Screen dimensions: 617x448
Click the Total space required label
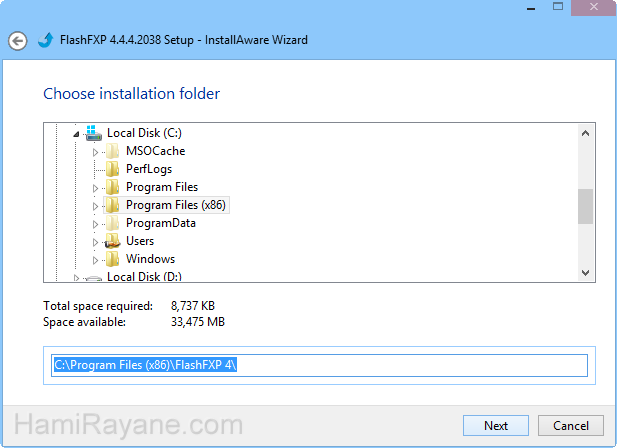(98, 306)
